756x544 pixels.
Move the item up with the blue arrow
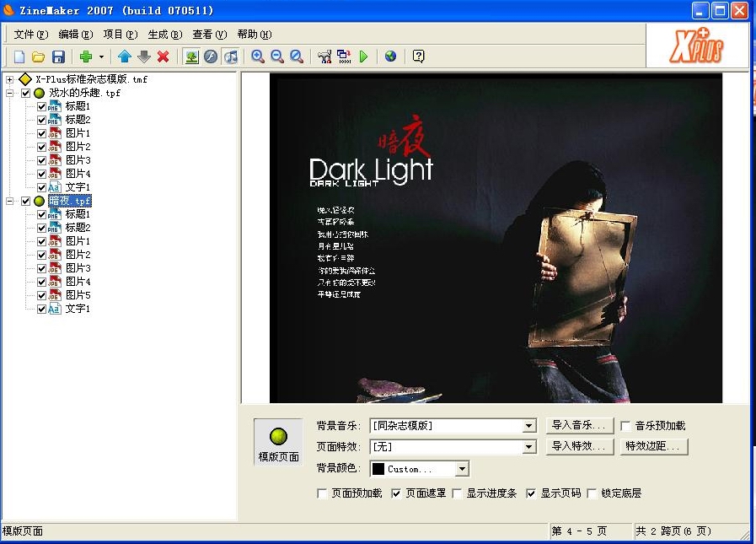point(125,57)
